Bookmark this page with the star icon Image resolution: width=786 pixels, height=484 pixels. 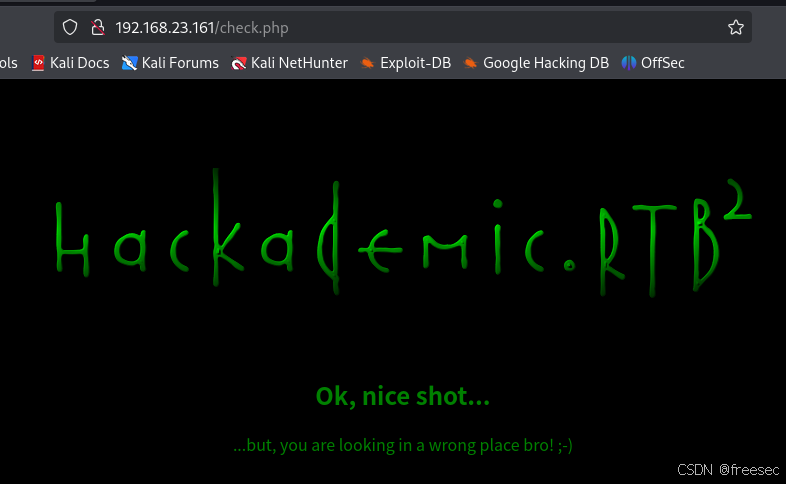[x=735, y=27]
